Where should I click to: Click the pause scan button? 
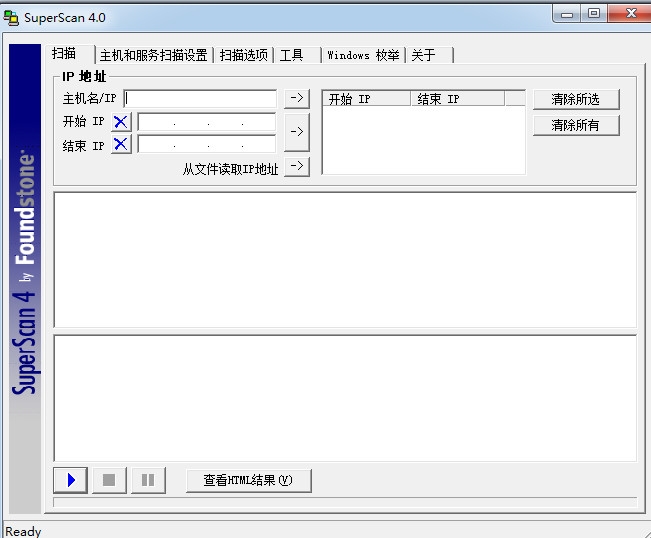coord(148,480)
